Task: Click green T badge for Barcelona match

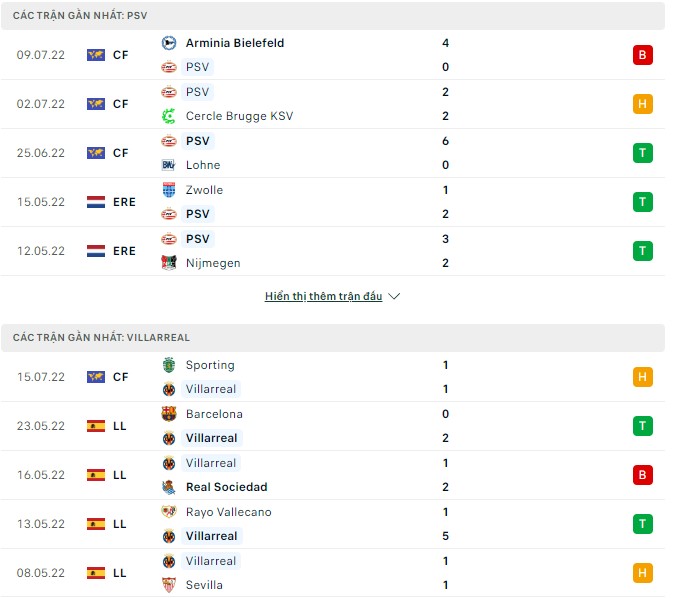Action: [642, 426]
